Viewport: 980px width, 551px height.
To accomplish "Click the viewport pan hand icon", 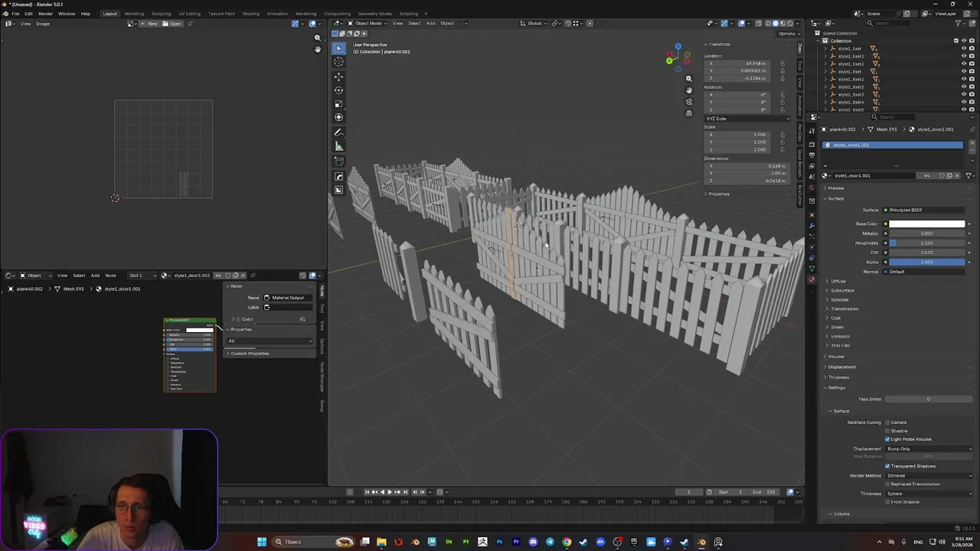I will tap(688, 90).
